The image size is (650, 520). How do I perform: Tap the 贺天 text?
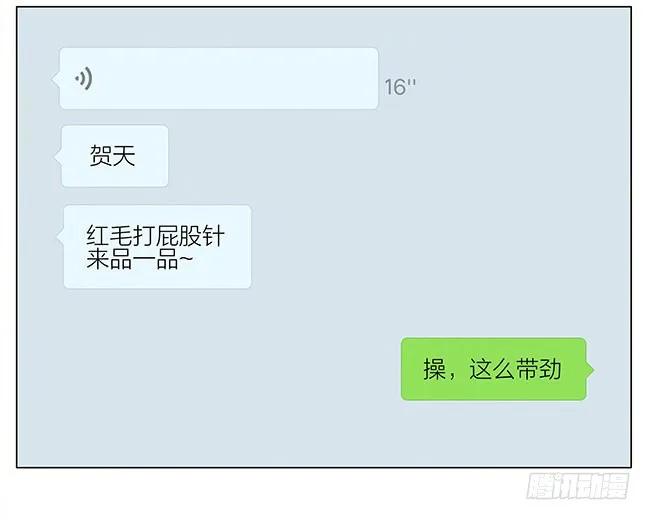(113, 156)
